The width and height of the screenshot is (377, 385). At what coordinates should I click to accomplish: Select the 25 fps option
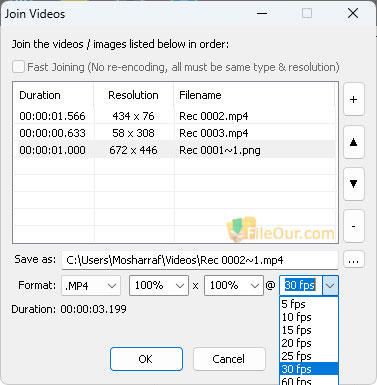309,356
